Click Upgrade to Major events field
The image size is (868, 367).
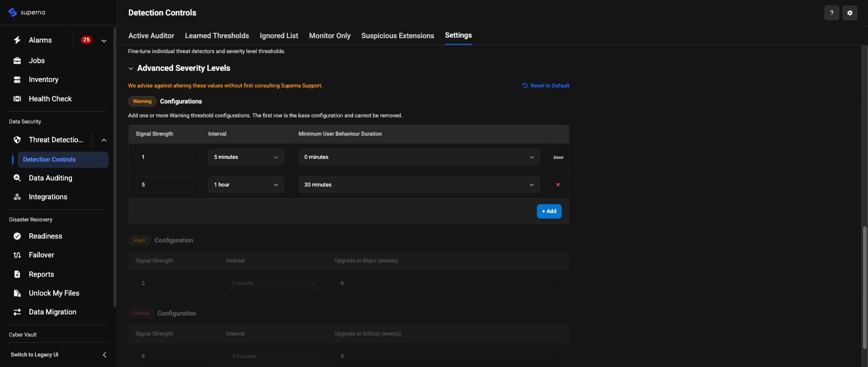[x=448, y=283]
